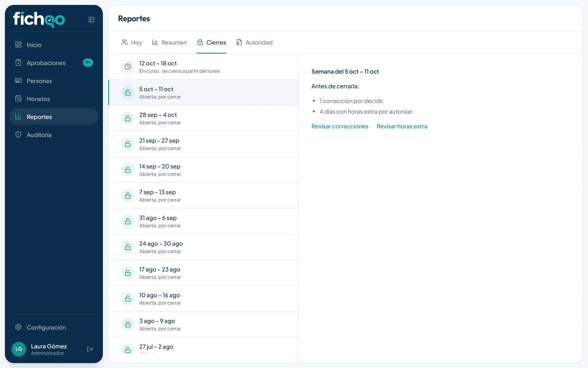
Task: Select the week labeled 12 oct – 18 oct
Action: (x=203, y=67)
